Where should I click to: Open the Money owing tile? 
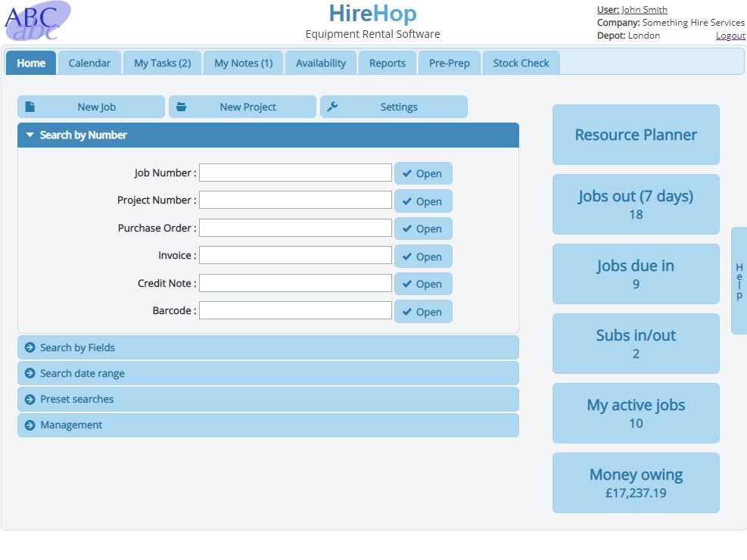coord(636,482)
